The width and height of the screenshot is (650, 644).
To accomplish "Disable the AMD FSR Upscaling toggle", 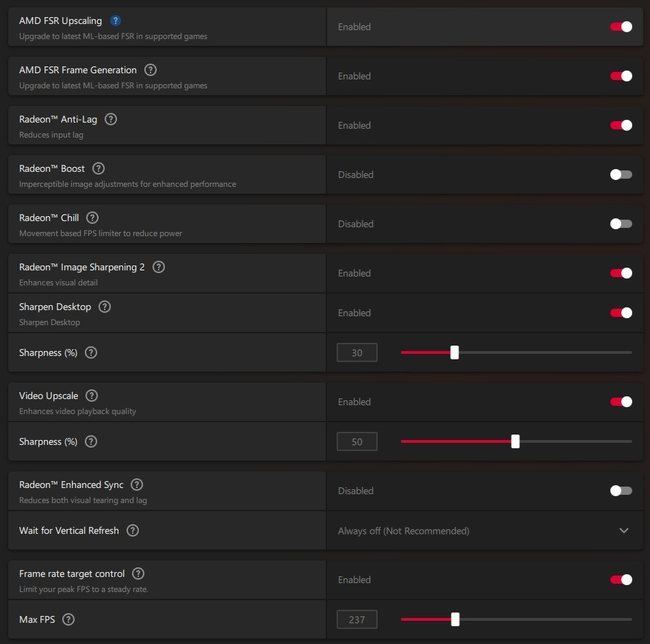I will point(621,27).
